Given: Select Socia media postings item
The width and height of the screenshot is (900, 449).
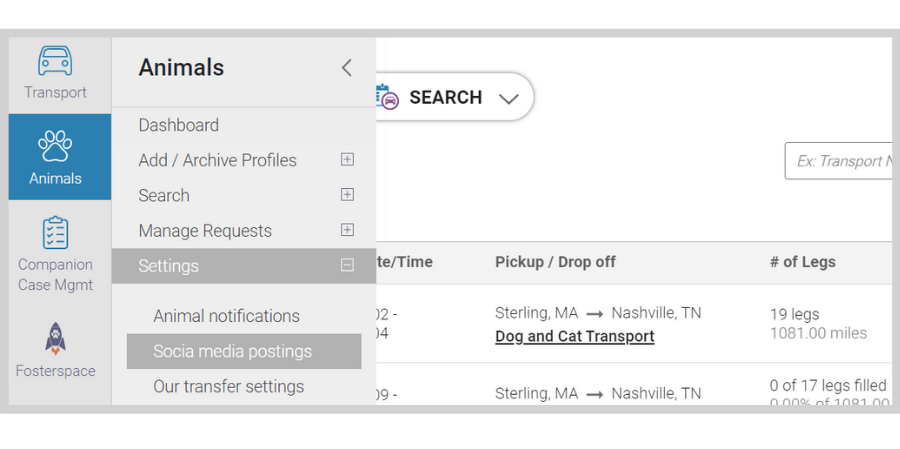Looking at the screenshot, I should coord(244,351).
